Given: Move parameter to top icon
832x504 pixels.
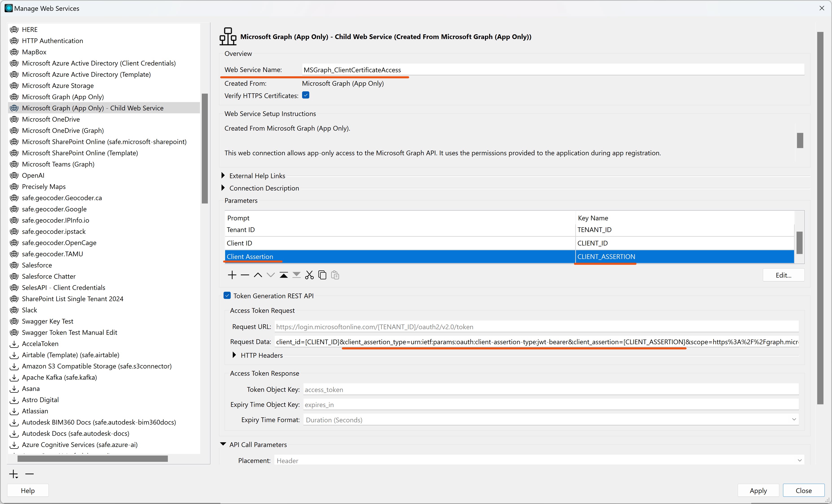Looking at the screenshot, I should pyautogui.click(x=284, y=275).
